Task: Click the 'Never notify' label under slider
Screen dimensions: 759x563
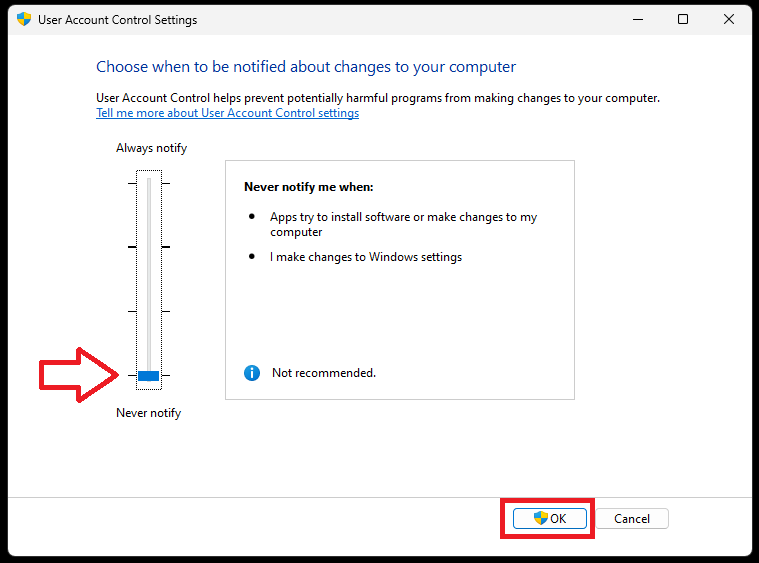Action: (x=149, y=413)
